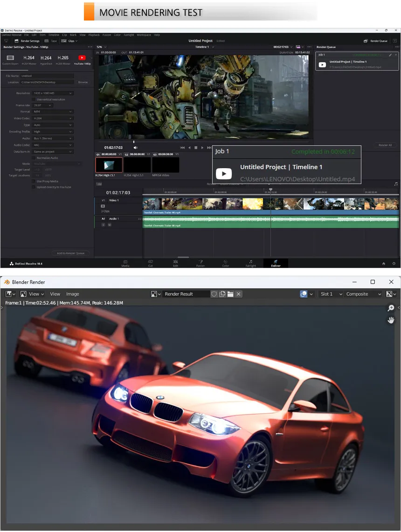Screen dimensions: 401x532
Task: Switch to the Fairlight page tab
Action: (250, 263)
